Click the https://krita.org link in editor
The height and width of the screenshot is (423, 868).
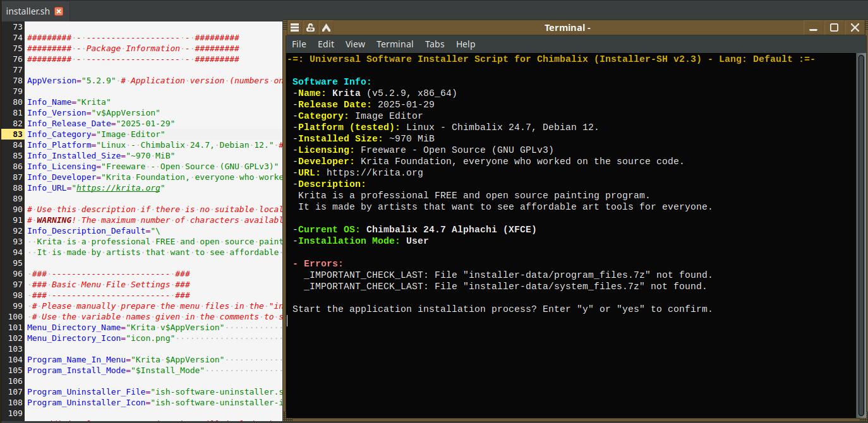[x=118, y=188]
